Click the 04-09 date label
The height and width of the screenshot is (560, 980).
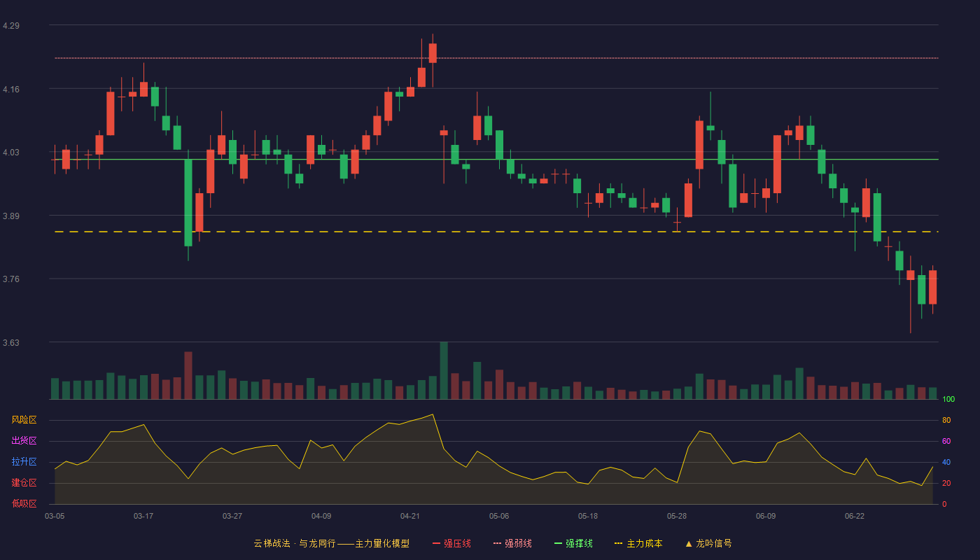click(x=321, y=516)
